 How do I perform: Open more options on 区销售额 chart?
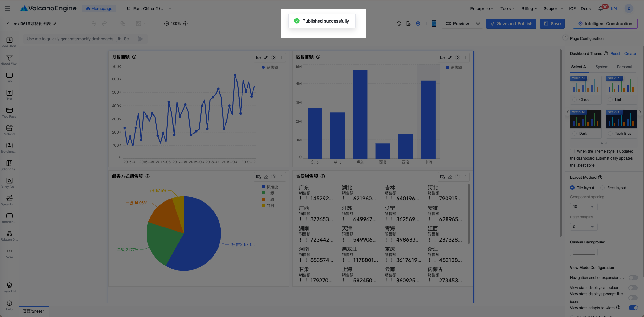pyautogui.click(x=465, y=57)
